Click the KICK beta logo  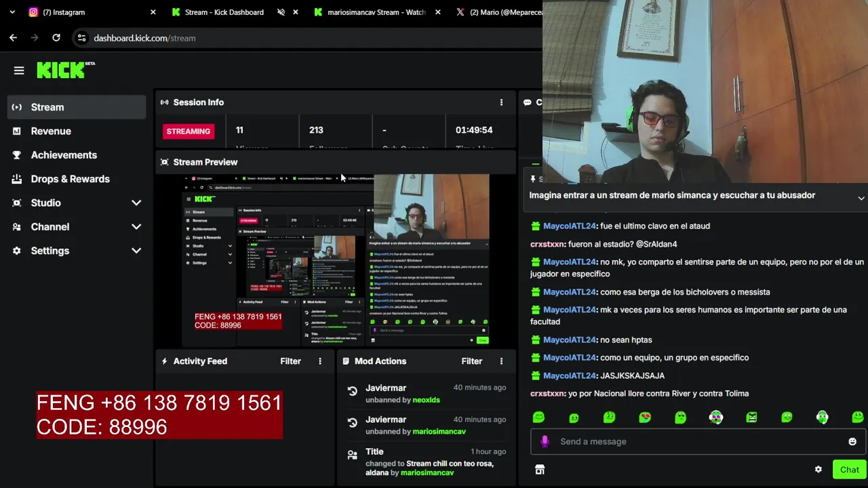click(66, 70)
